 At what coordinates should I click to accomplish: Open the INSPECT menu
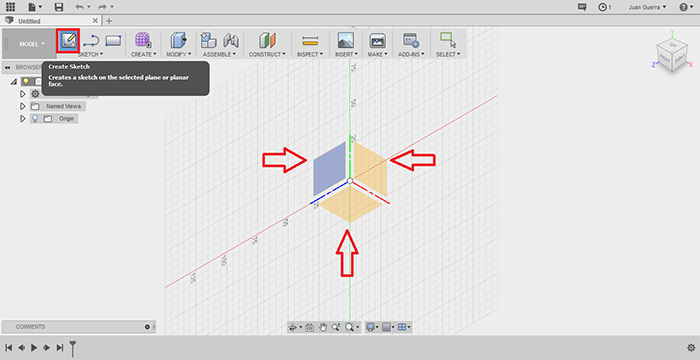coord(310,54)
